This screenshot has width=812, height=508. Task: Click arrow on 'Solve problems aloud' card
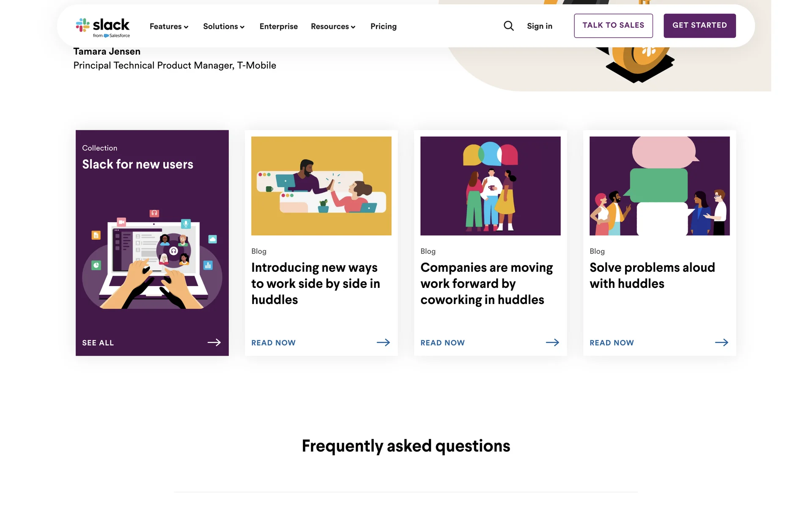pyautogui.click(x=721, y=342)
